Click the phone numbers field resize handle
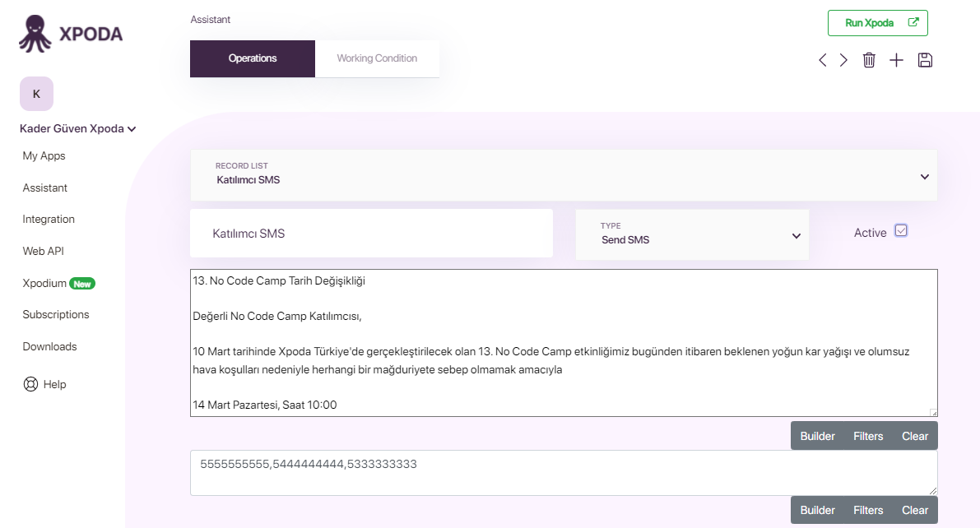 coord(933,491)
